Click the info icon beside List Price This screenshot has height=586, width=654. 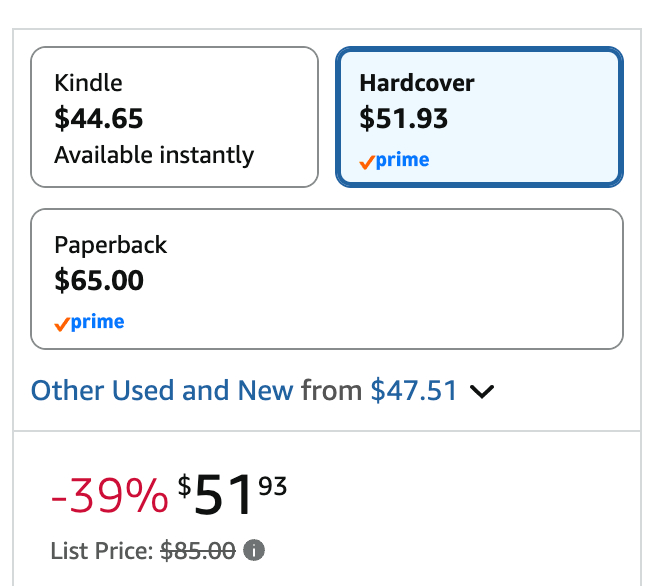(x=254, y=550)
